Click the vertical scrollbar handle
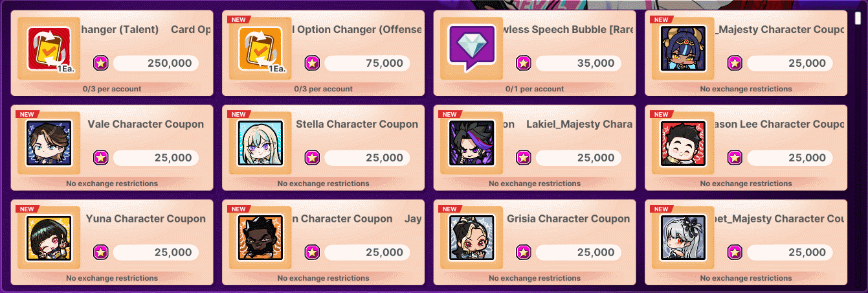This screenshot has height=293, width=868. (x=858, y=18)
